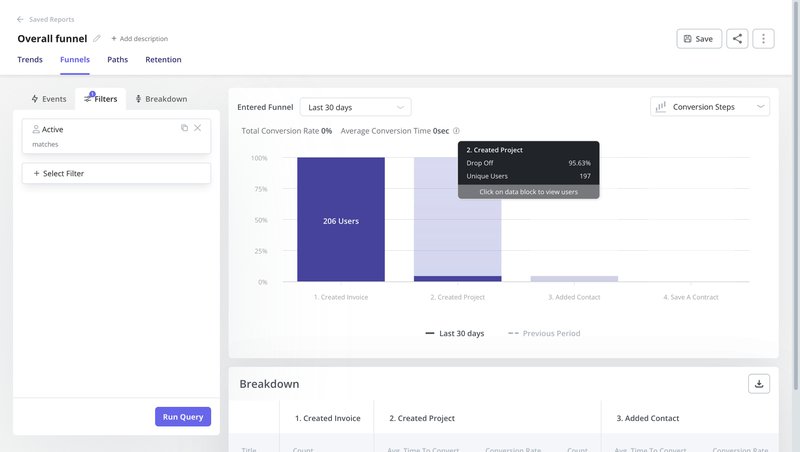800x452 pixels.
Task: Toggle the Last 30 days legend series
Action: [x=454, y=333]
